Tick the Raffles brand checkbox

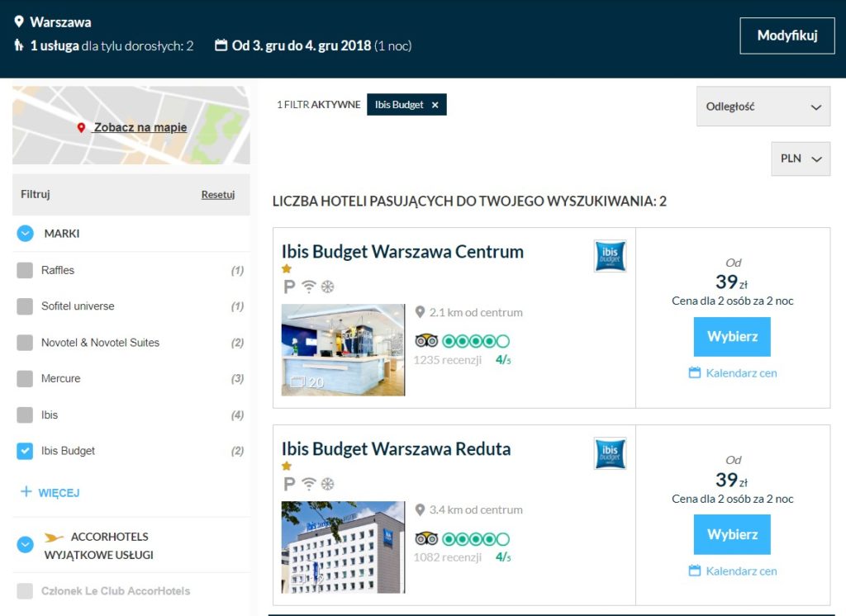[25, 270]
